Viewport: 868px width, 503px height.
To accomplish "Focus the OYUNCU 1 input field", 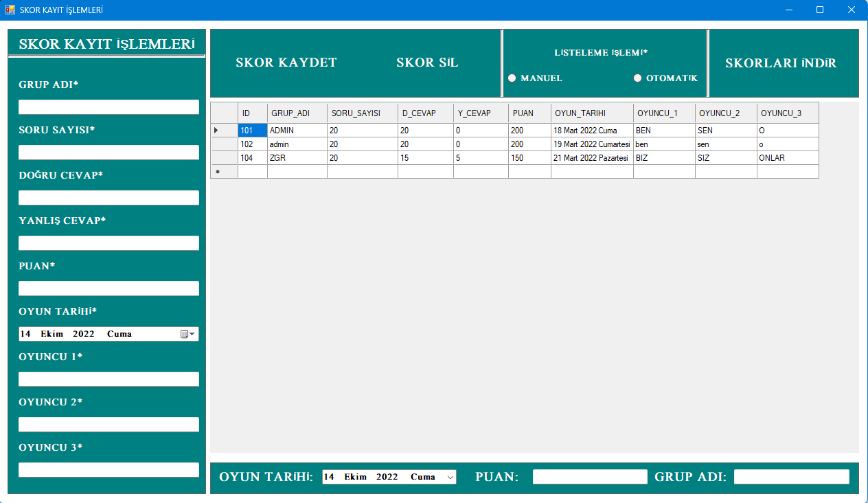I will [x=108, y=379].
